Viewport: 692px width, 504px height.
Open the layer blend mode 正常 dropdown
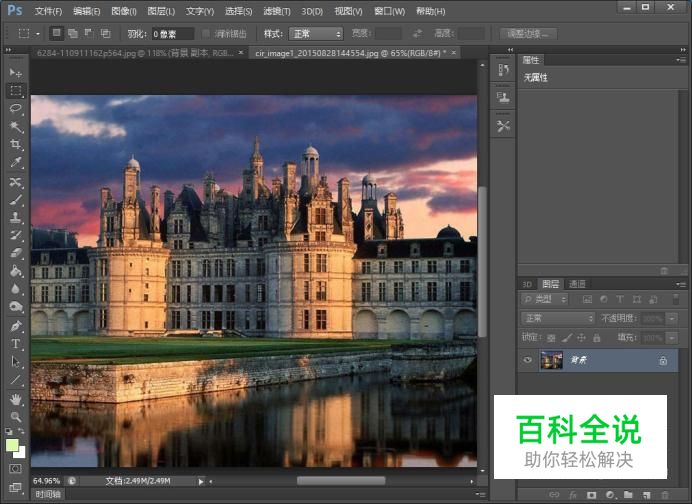558,318
